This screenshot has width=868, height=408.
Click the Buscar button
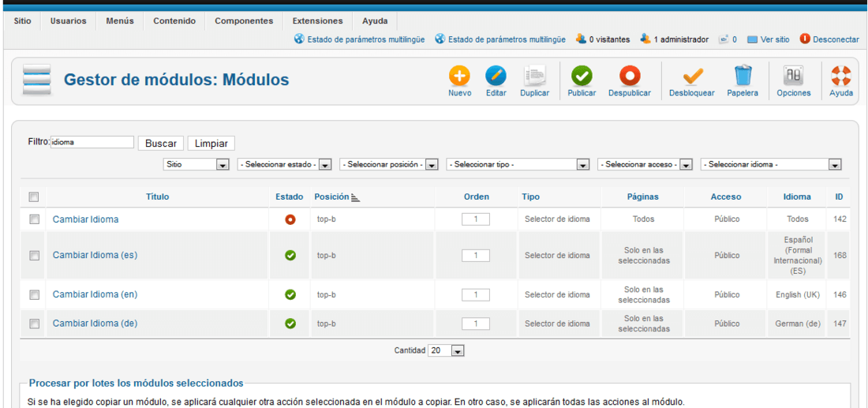[x=160, y=144]
